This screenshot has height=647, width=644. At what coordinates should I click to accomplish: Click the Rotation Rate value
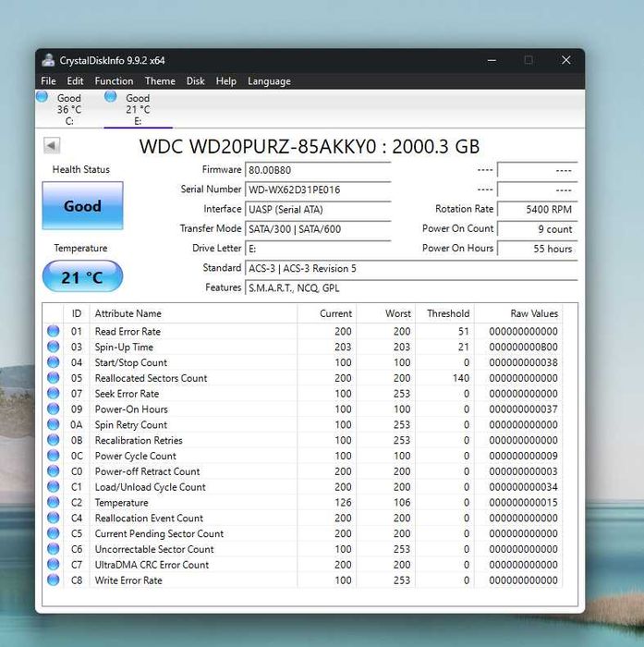537,210
